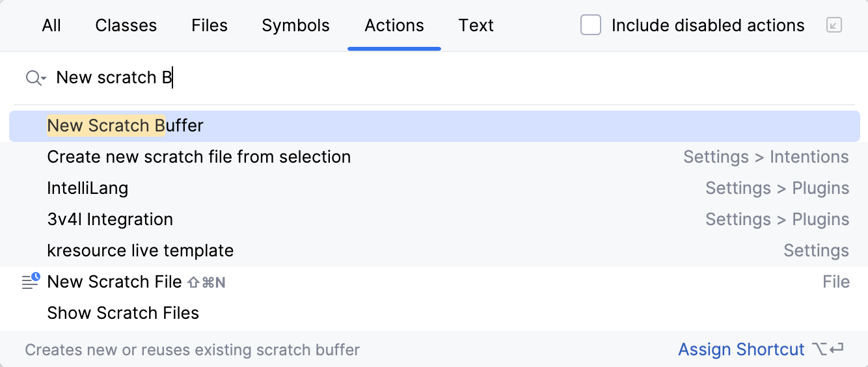Select the IntelliLang plugin result
The height and width of the screenshot is (367, 868).
[x=88, y=188]
